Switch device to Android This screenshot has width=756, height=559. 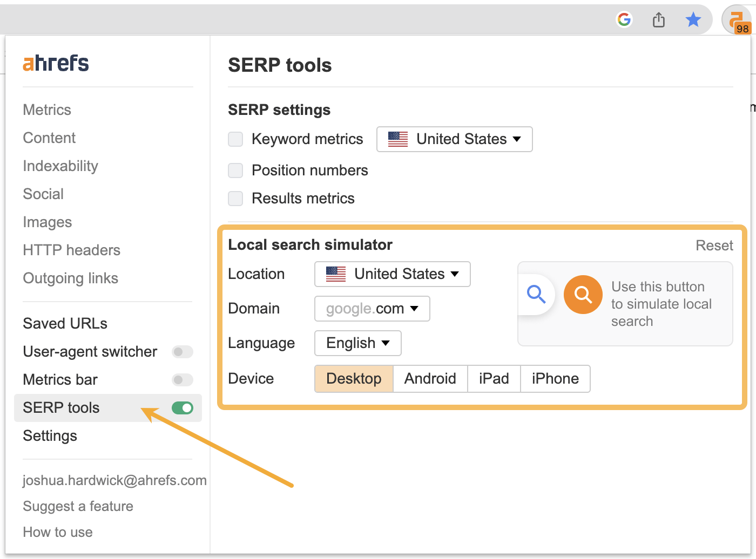(430, 378)
